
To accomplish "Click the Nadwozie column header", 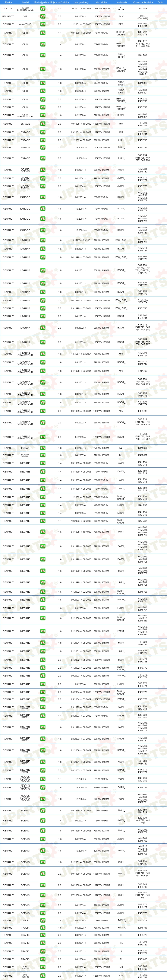I will (122, 2).
